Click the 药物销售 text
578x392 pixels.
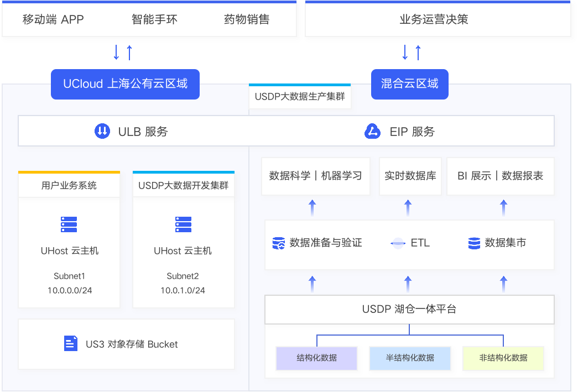click(x=247, y=19)
